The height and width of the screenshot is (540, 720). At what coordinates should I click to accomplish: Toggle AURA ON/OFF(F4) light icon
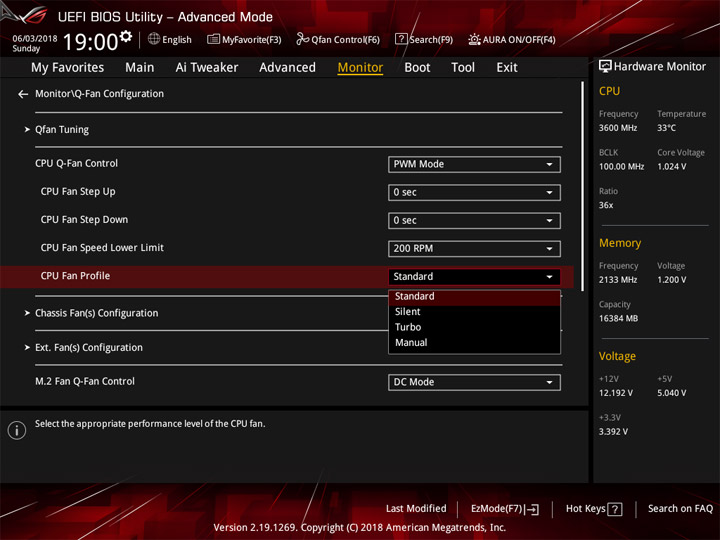tap(474, 39)
